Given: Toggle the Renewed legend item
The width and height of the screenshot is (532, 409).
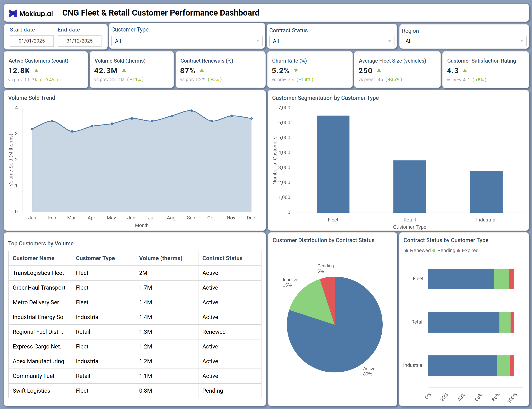Looking at the screenshot, I should [418, 251].
